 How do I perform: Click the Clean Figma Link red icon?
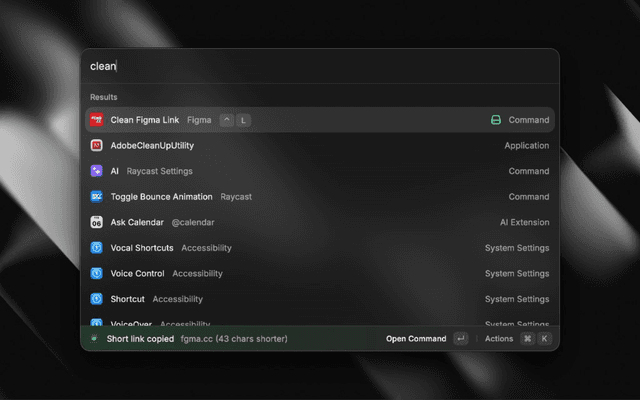point(97,120)
